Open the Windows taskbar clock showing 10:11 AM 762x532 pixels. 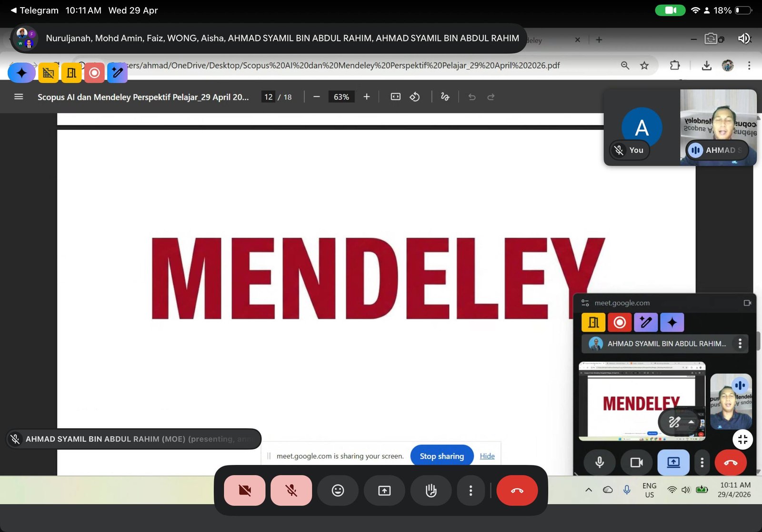click(x=735, y=490)
